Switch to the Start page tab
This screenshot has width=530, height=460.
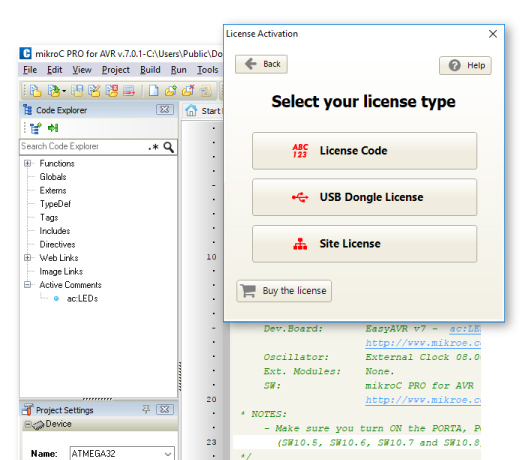click(203, 111)
